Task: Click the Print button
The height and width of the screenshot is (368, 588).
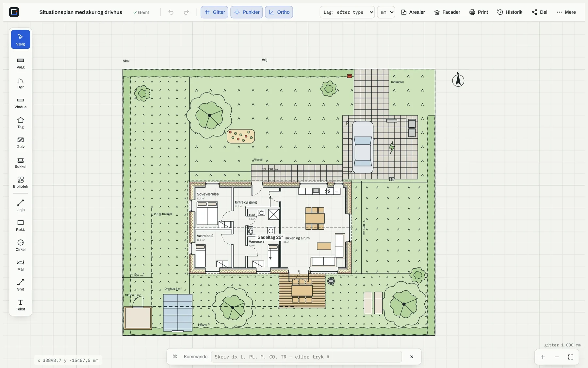Action: 479,12
